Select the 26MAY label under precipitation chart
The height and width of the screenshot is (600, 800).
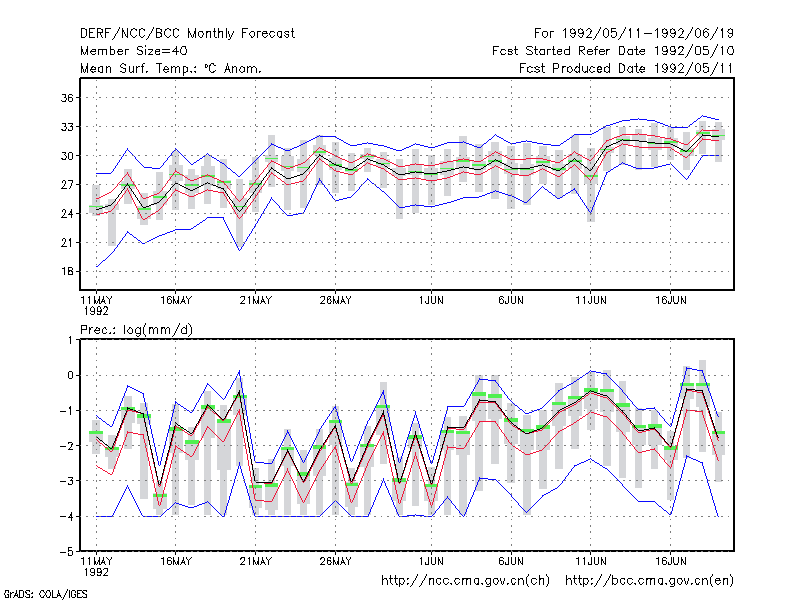pyautogui.click(x=335, y=561)
